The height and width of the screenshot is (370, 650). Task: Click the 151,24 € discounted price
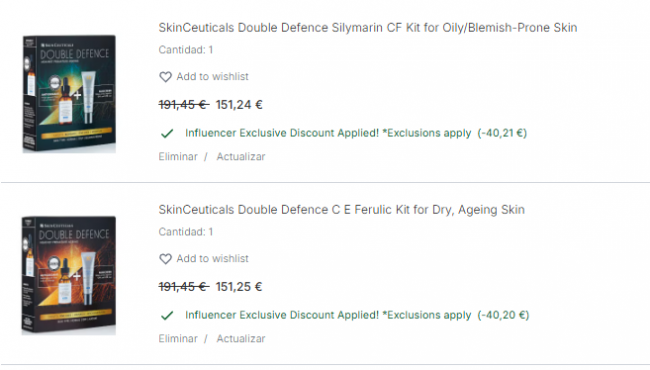pos(239,105)
